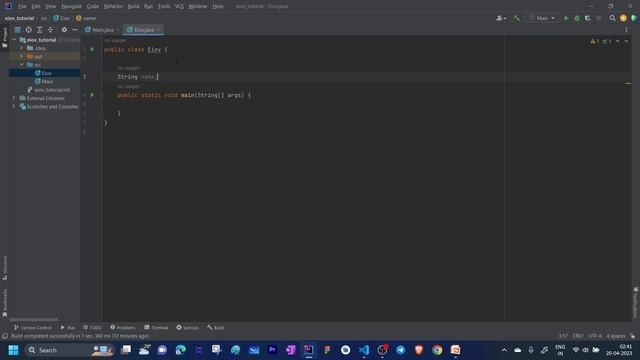The height and width of the screenshot is (360, 640).
Task: Open the Tools menu
Action: [164, 6]
